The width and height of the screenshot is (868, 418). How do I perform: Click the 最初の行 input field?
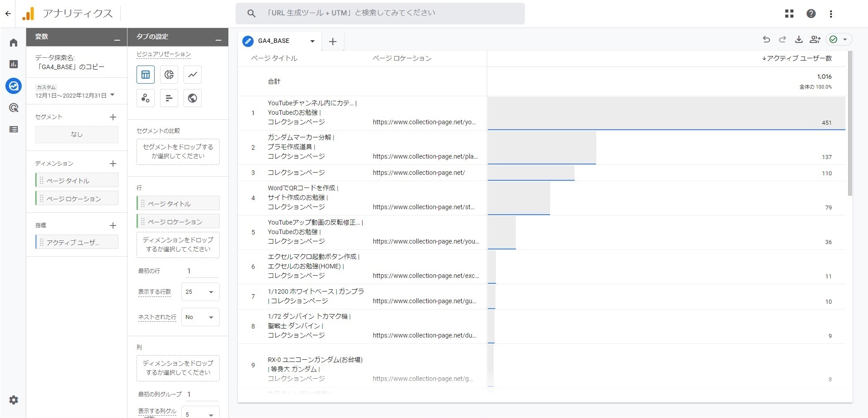tap(201, 271)
